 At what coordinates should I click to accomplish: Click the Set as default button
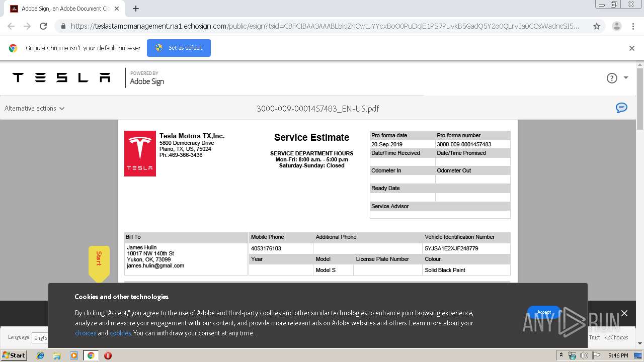tap(179, 48)
